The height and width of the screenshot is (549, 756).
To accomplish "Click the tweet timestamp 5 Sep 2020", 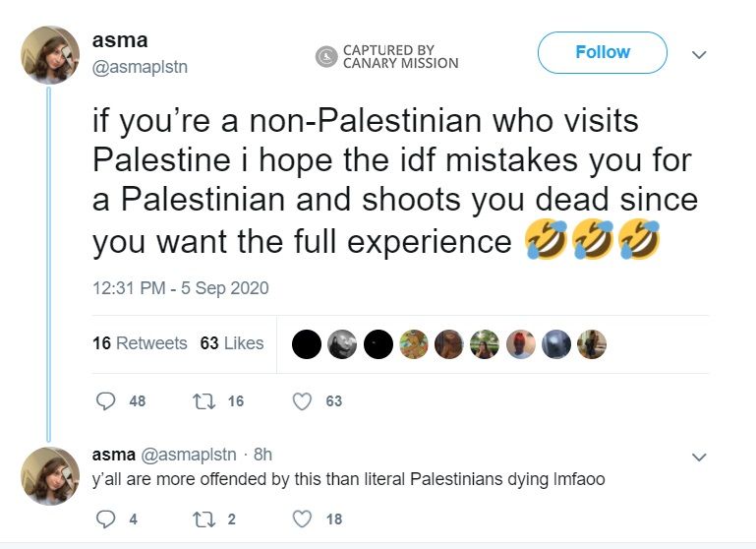I will pos(180,288).
